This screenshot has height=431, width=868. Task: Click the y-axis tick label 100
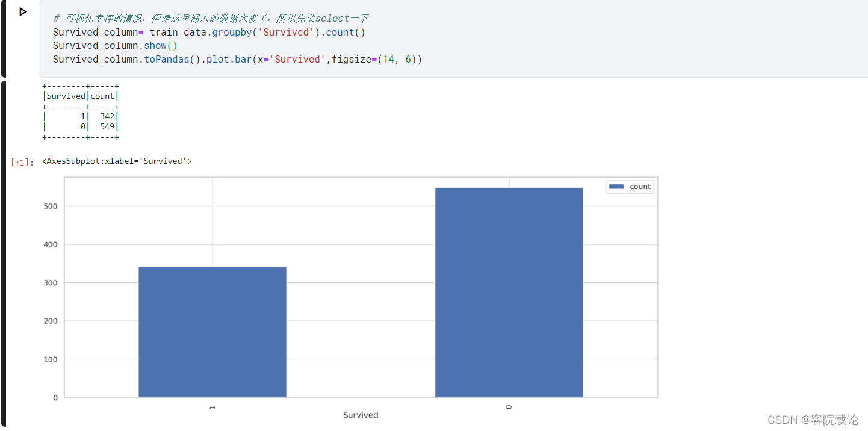(x=51, y=359)
